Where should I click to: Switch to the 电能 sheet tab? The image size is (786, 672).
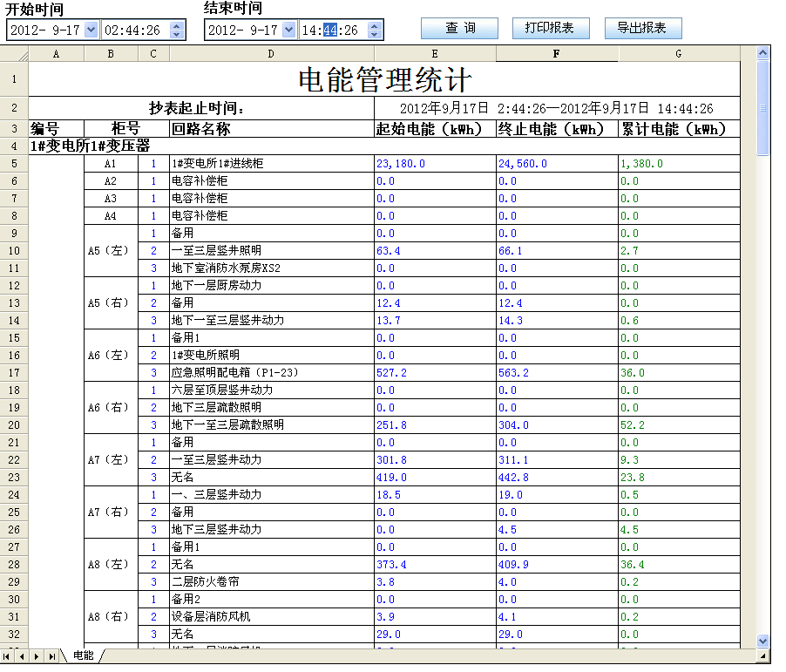pos(84,655)
